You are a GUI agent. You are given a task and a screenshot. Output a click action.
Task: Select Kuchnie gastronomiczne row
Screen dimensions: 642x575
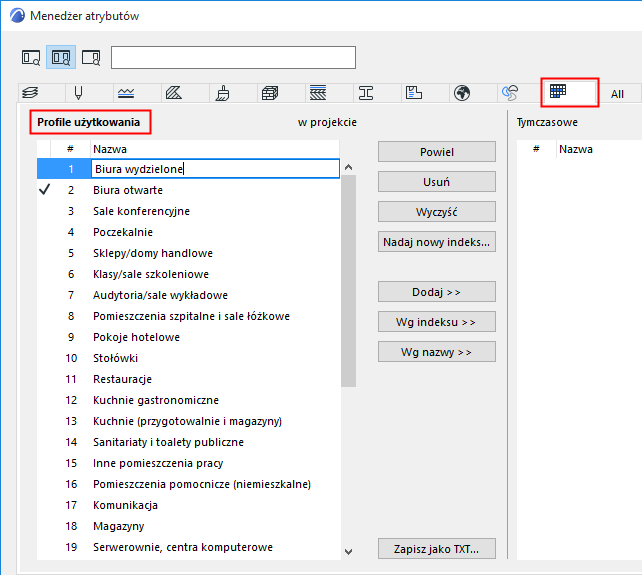coord(188,400)
